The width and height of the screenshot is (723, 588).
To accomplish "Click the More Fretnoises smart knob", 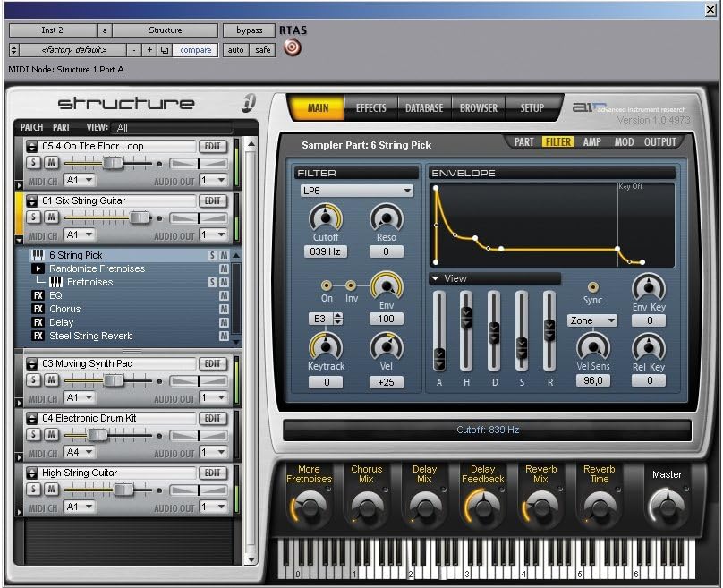I will (308, 507).
